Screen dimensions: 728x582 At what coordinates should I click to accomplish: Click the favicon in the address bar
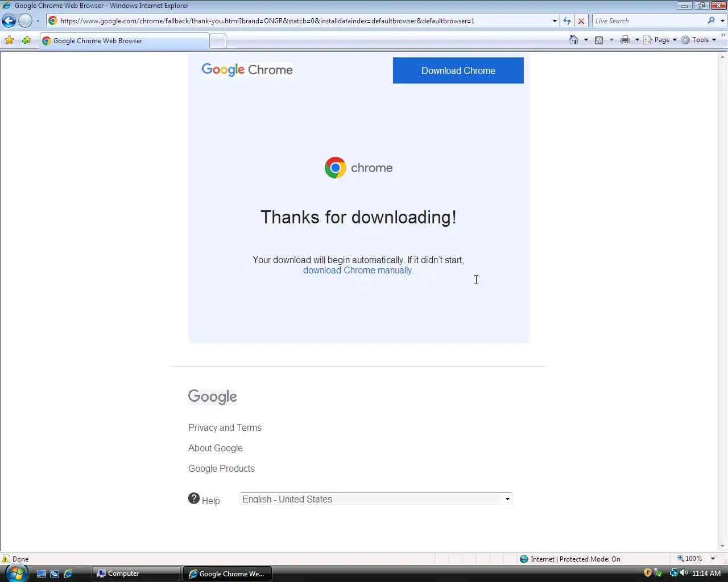[x=53, y=21]
